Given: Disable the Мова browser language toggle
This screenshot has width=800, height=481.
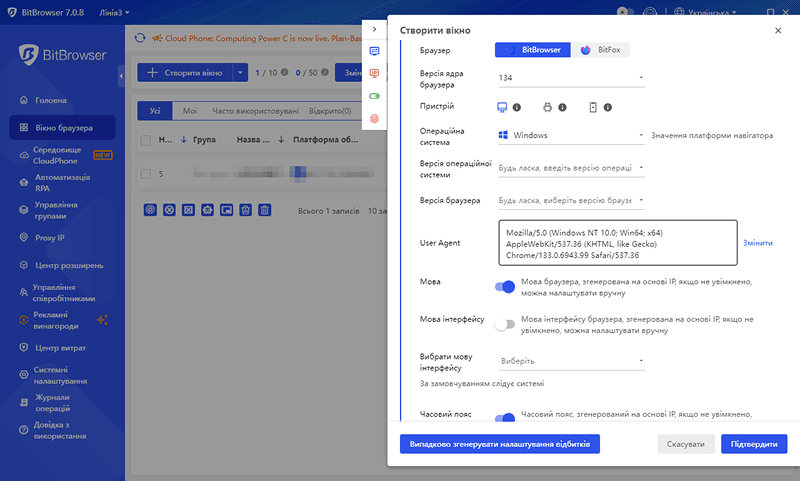Looking at the screenshot, I should click(x=505, y=287).
